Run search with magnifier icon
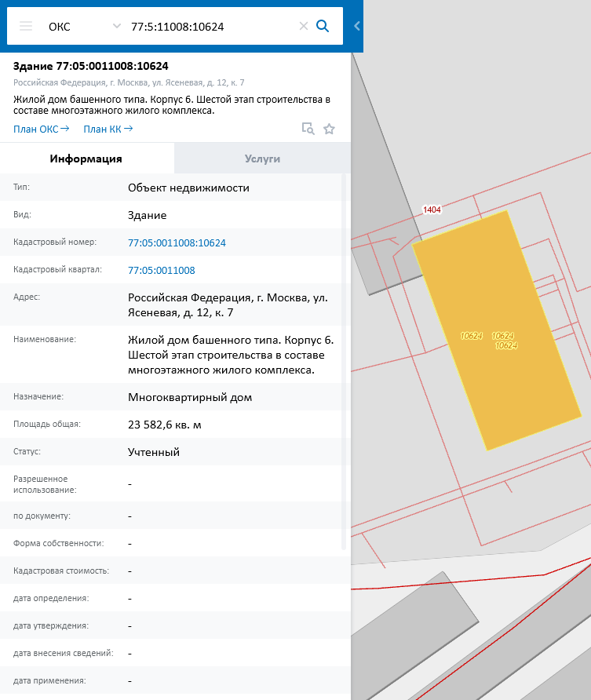 (323, 26)
